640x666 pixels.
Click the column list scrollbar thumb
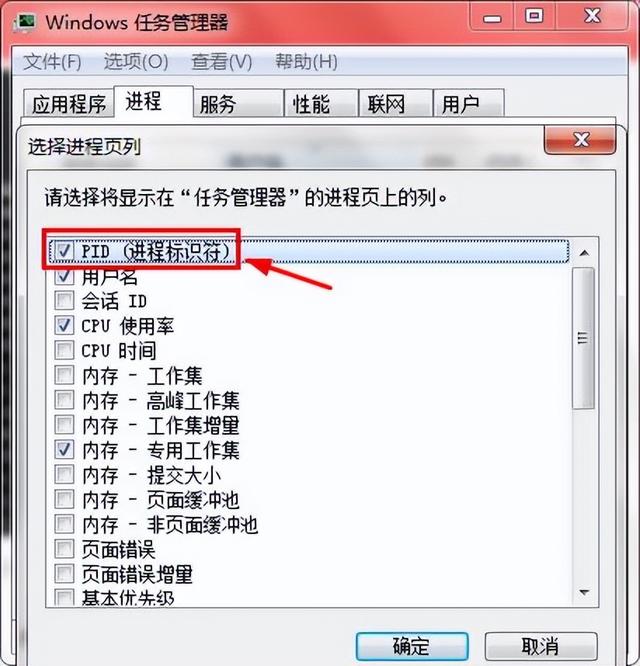pos(584,338)
